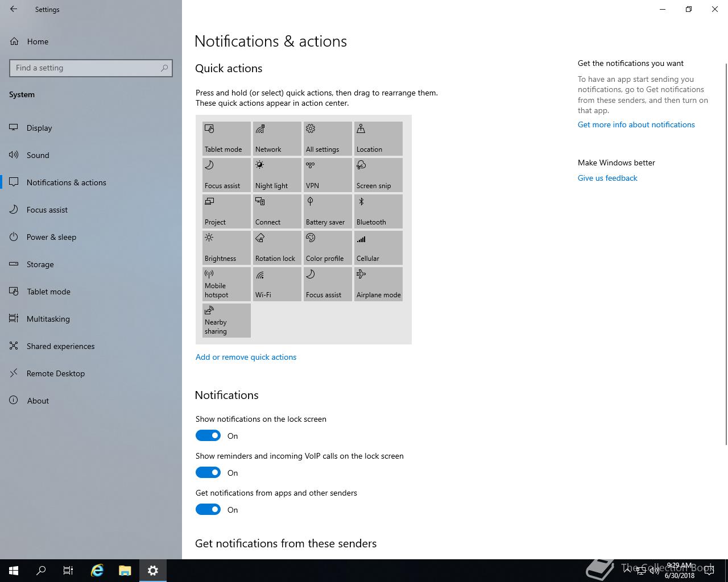Click the Settings gear on the taskbar
Screen dimensions: 728x582
pos(153,571)
